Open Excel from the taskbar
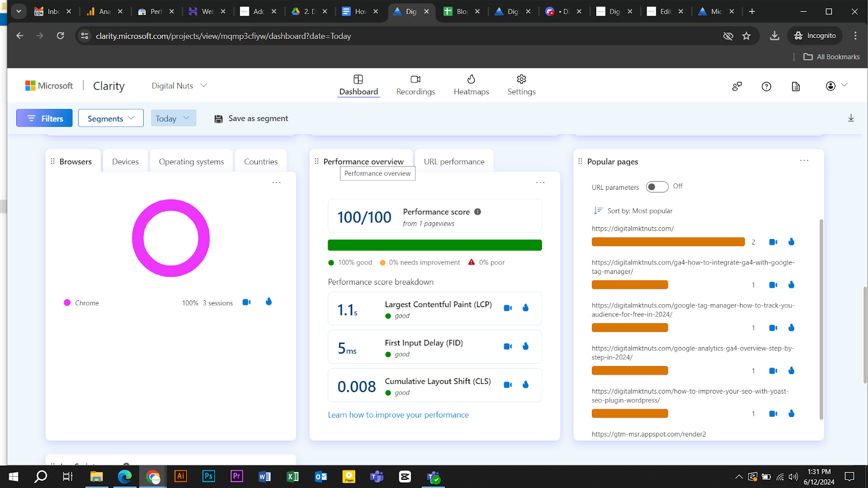Viewport: 868px width, 488px height. click(x=292, y=477)
